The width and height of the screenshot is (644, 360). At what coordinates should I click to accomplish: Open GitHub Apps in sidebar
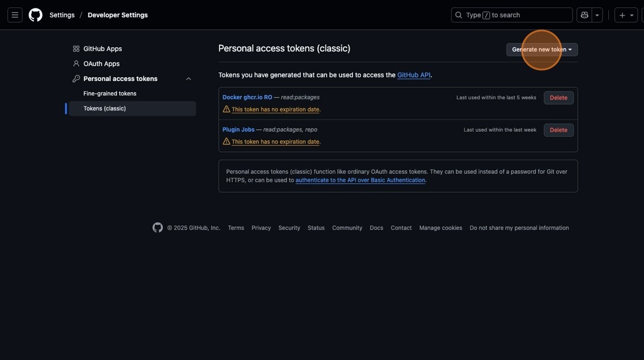pos(102,49)
